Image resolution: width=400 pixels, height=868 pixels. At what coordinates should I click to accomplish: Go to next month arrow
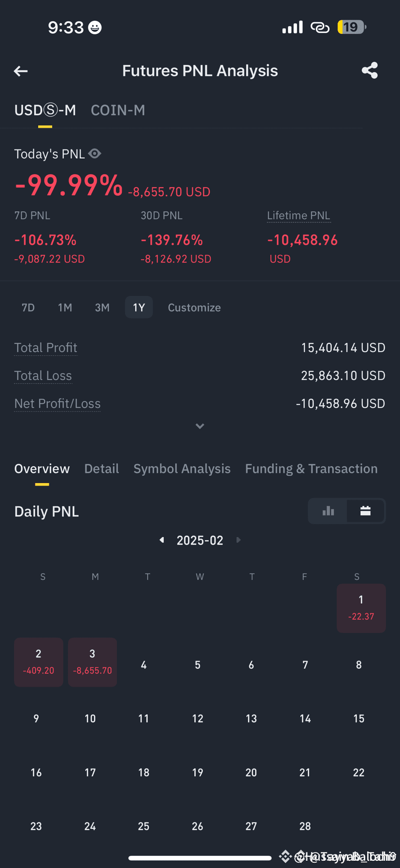click(x=238, y=540)
